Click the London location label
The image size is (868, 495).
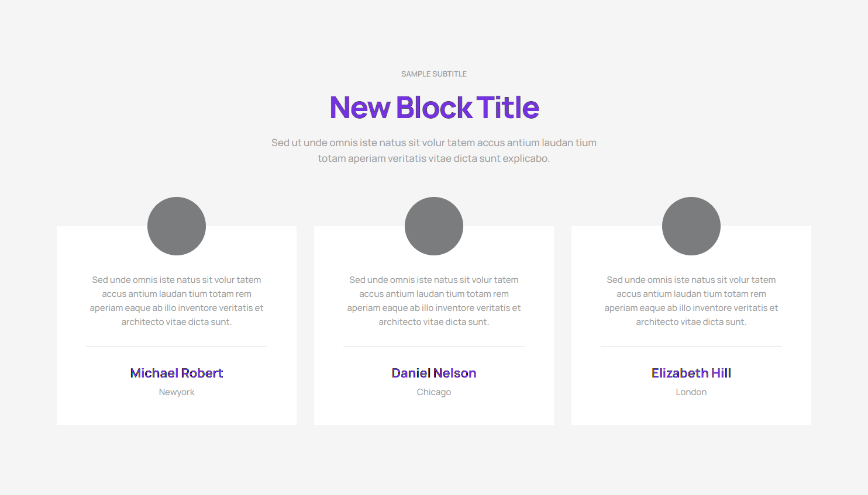point(691,392)
